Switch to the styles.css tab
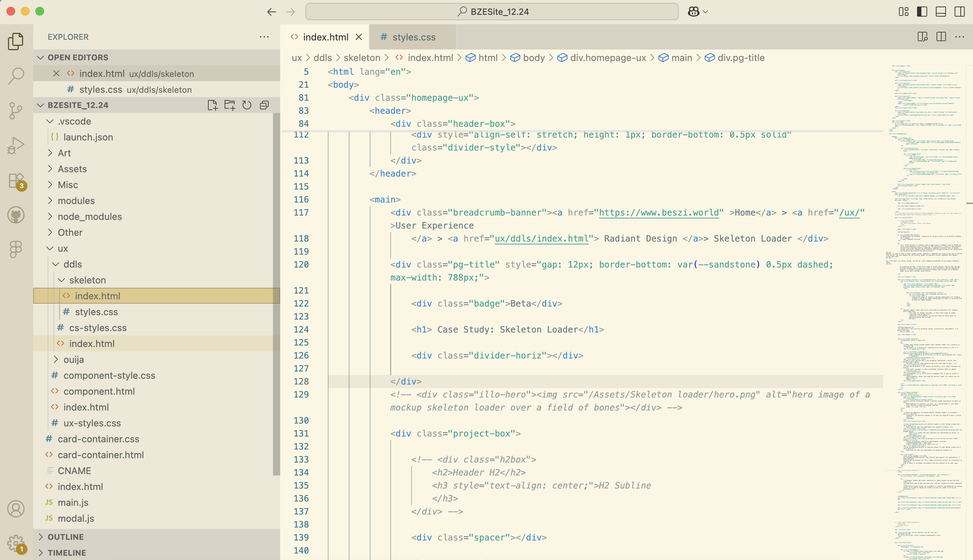The height and width of the screenshot is (560, 973). (413, 37)
